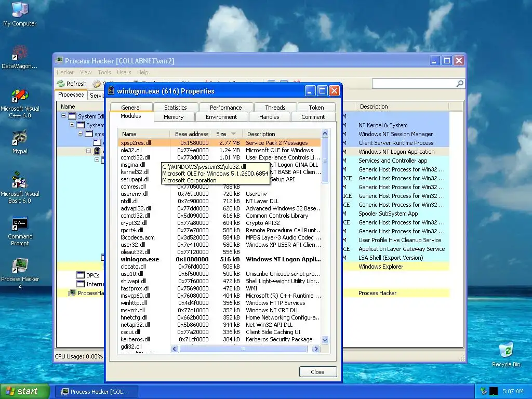532x399 pixels.
Task: Open the View menu
Action: tap(86, 72)
